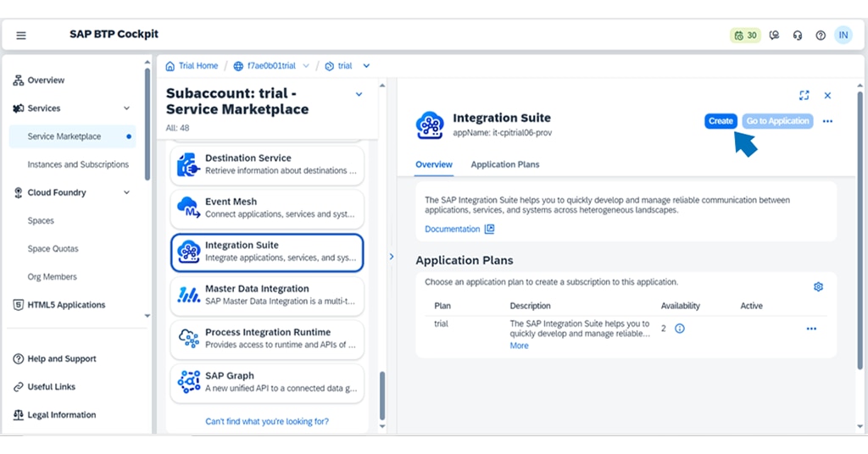This screenshot has height=454, width=868.
Task: Select the SAP Graph tile title
Action: pyautogui.click(x=229, y=376)
